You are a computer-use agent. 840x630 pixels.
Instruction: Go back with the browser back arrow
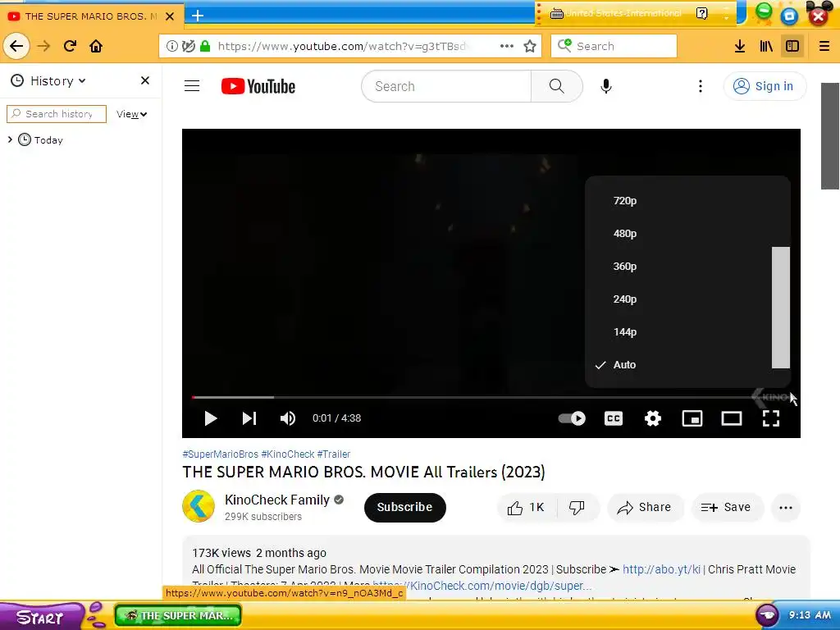[16, 46]
